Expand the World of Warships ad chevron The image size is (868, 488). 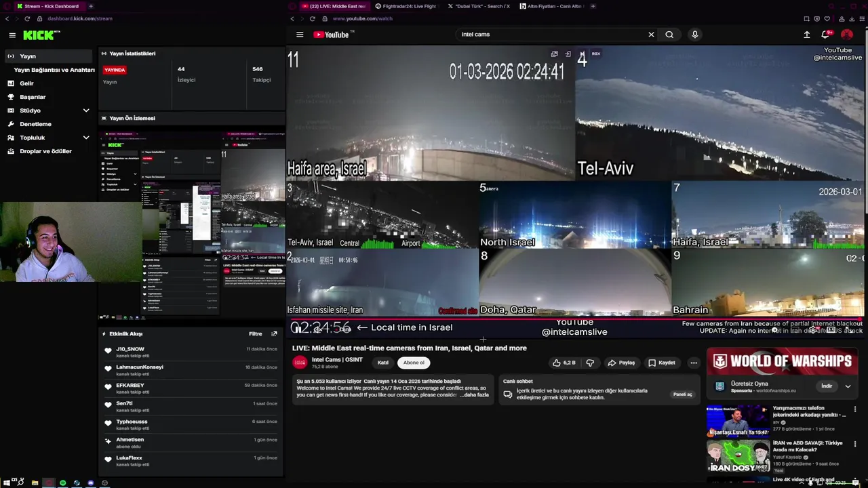[x=848, y=386]
